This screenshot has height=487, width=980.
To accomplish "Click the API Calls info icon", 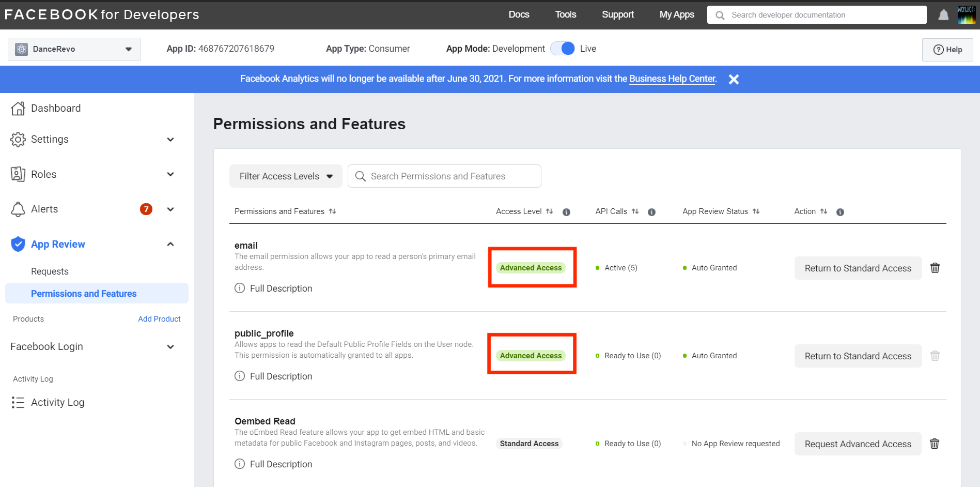I will click(x=651, y=212).
